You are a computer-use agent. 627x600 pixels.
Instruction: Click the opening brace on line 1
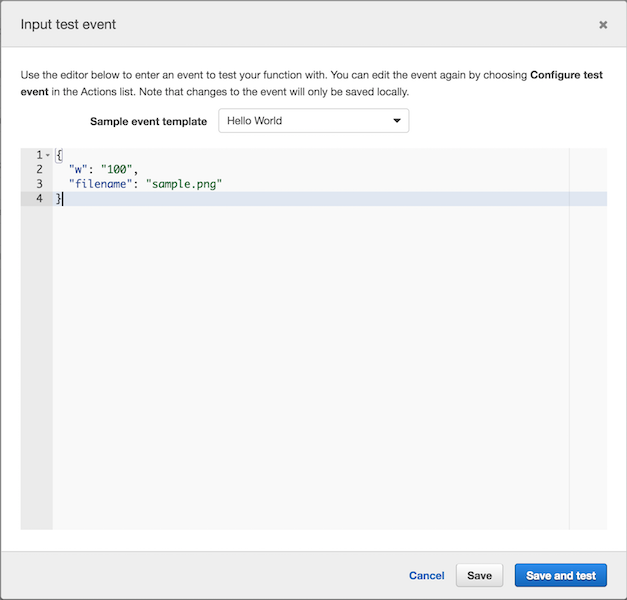59,155
